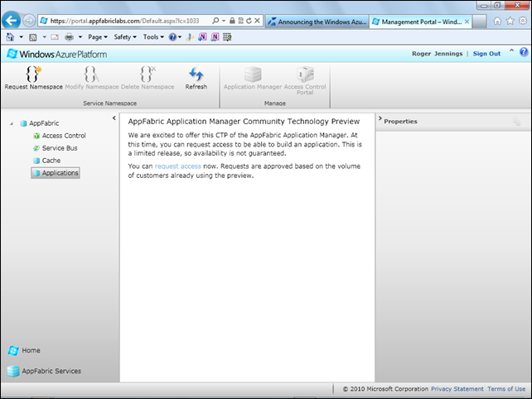Click the pencil-and-grid icon ending the command bar
The width and height of the screenshot is (532, 399).
(x=227, y=37)
